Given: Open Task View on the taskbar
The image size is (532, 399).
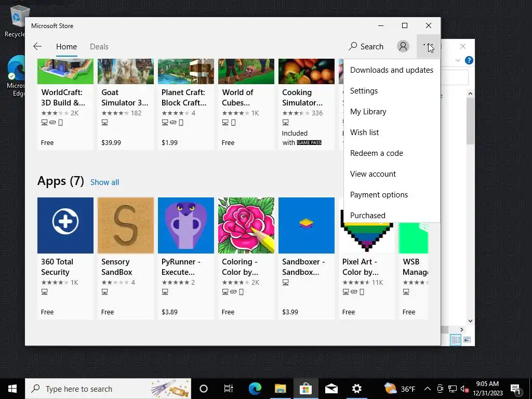Looking at the screenshot, I should click(x=229, y=389).
